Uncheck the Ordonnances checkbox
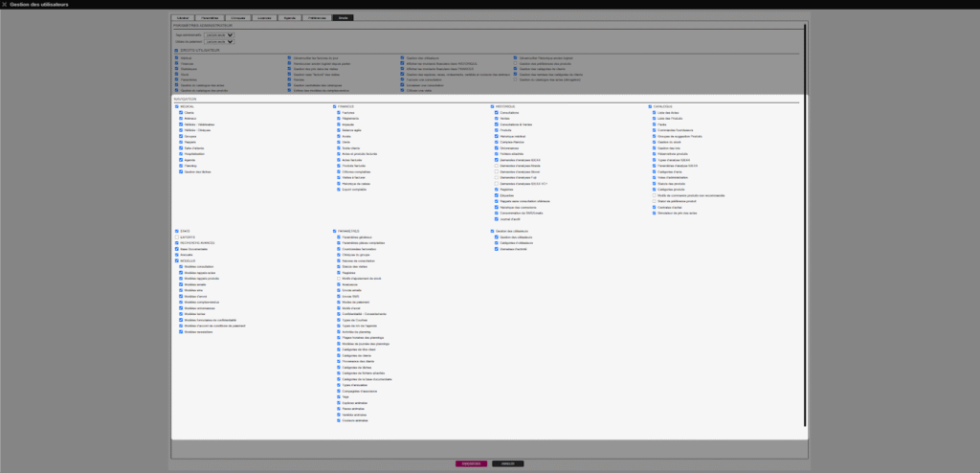Viewport: 980px width, 473px height. pyautogui.click(x=497, y=147)
